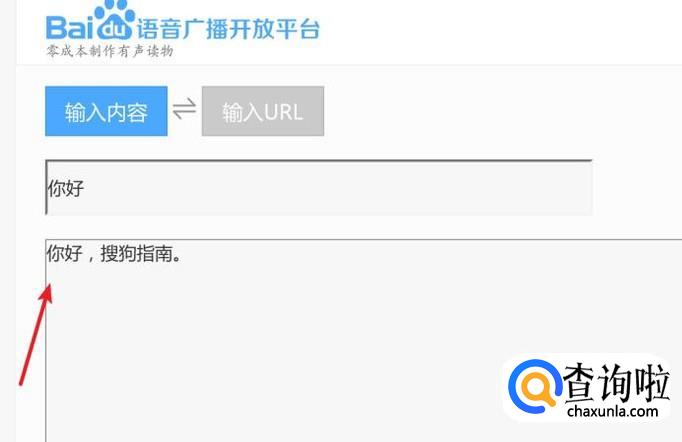
Task: Open the chaxunla.com watermark link
Action: (x=612, y=411)
